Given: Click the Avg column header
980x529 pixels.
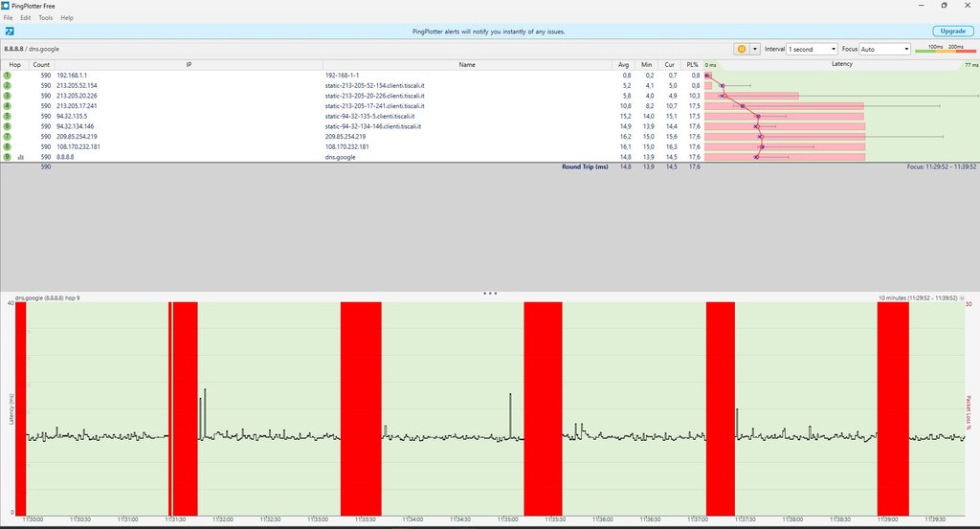Looking at the screenshot, I should pyautogui.click(x=624, y=64).
